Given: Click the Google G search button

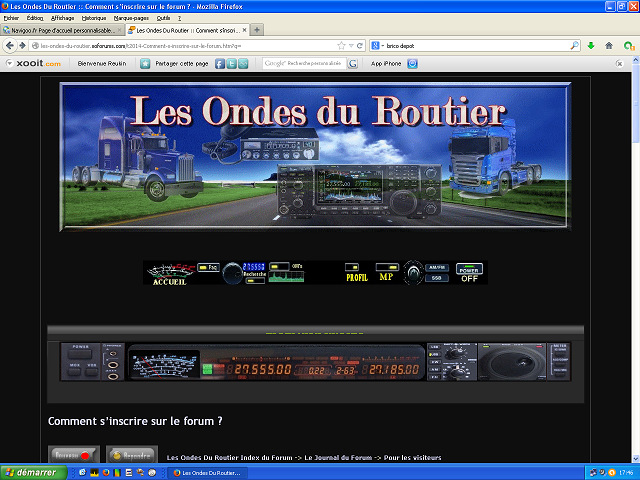Looking at the screenshot, I should tap(353, 64).
